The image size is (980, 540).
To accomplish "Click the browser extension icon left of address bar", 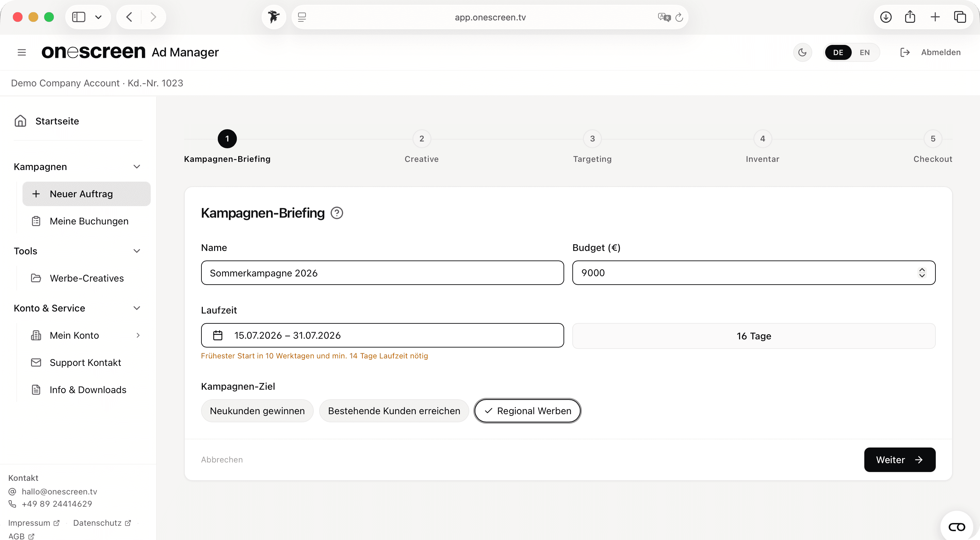I will 274,17.
